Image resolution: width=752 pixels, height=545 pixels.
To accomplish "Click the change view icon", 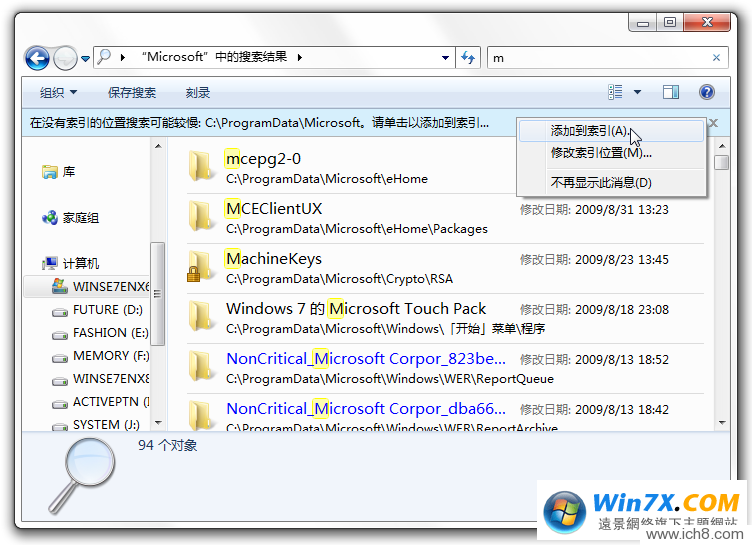I will pyautogui.click(x=615, y=92).
